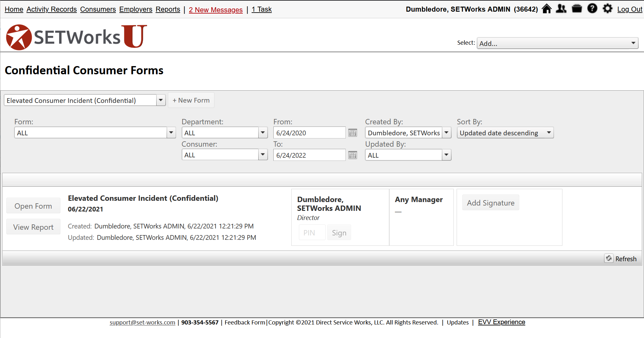644x338 pixels.
Task: Click the Refresh icon at grid bottom
Action: [609, 258]
